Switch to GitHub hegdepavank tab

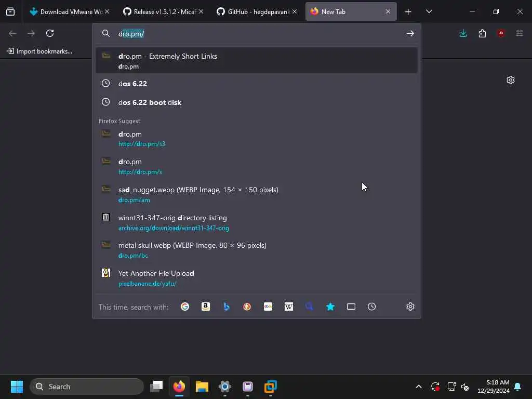[x=257, y=11]
